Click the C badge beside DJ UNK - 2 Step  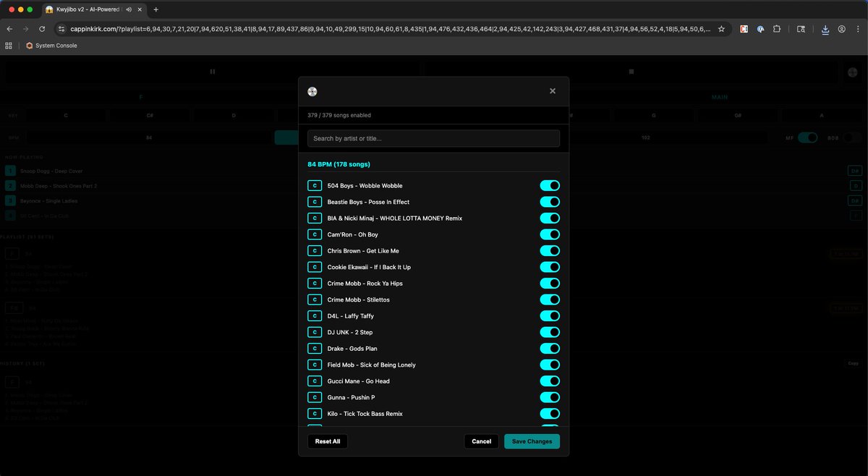tap(315, 332)
